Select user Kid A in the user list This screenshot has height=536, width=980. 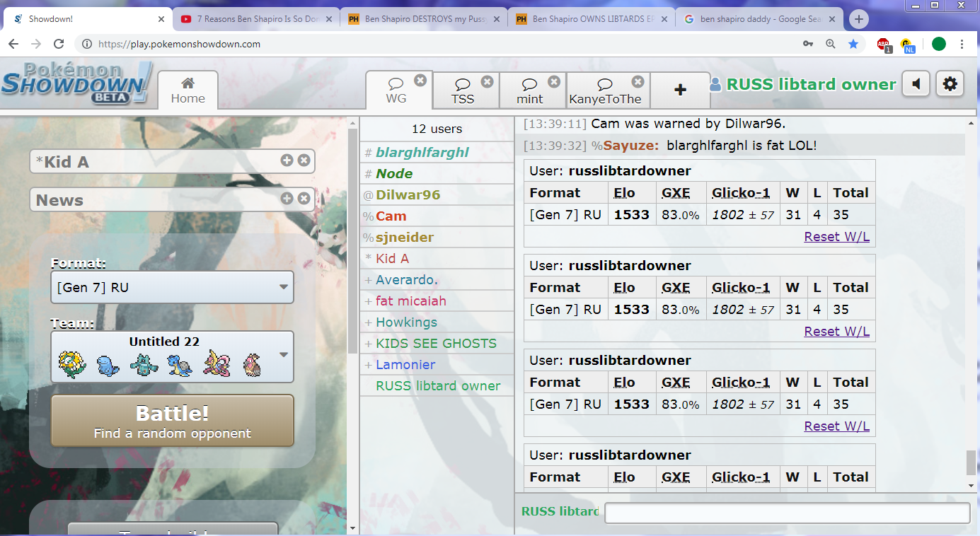[437, 259]
